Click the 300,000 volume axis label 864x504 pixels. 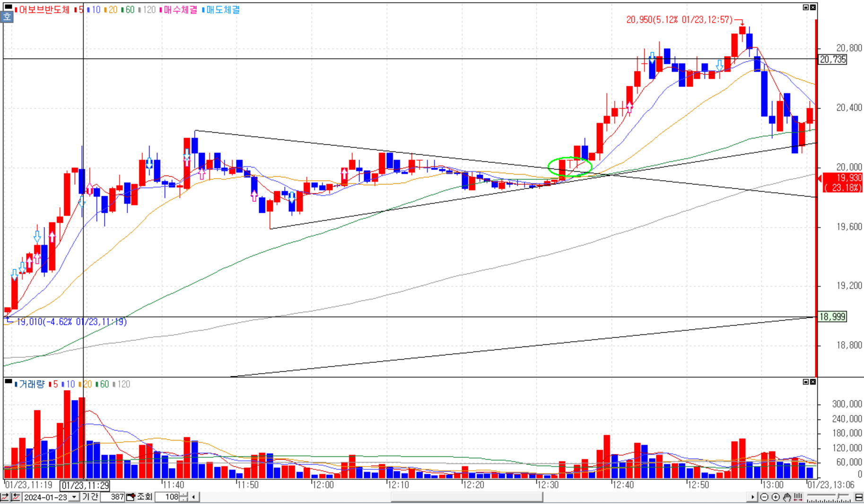coord(847,404)
